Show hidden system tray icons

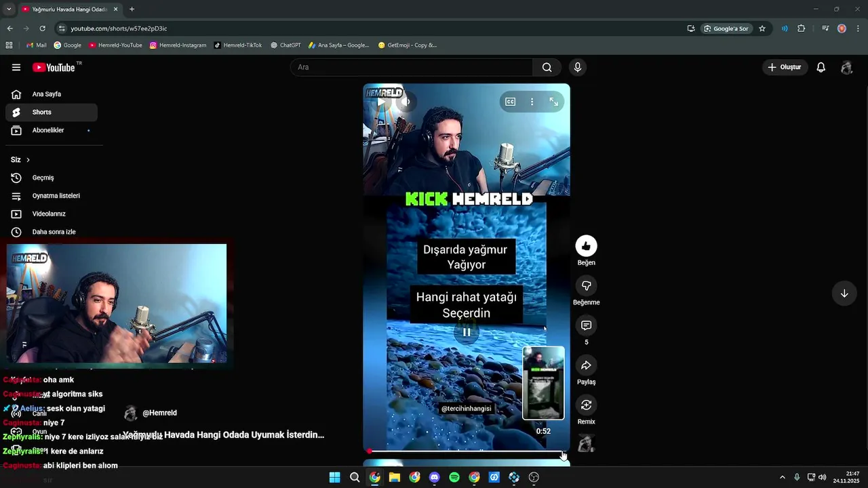point(782,477)
